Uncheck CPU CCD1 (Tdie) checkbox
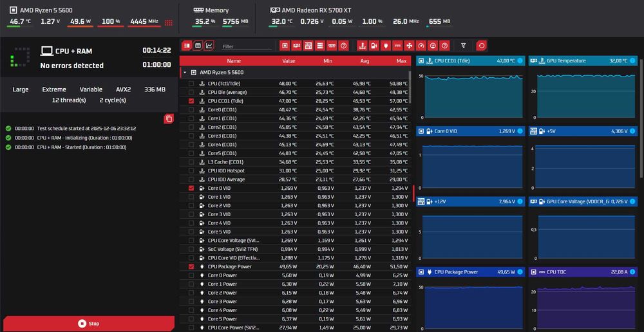The image size is (644, 332). pyautogui.click(x=191, y=101)
